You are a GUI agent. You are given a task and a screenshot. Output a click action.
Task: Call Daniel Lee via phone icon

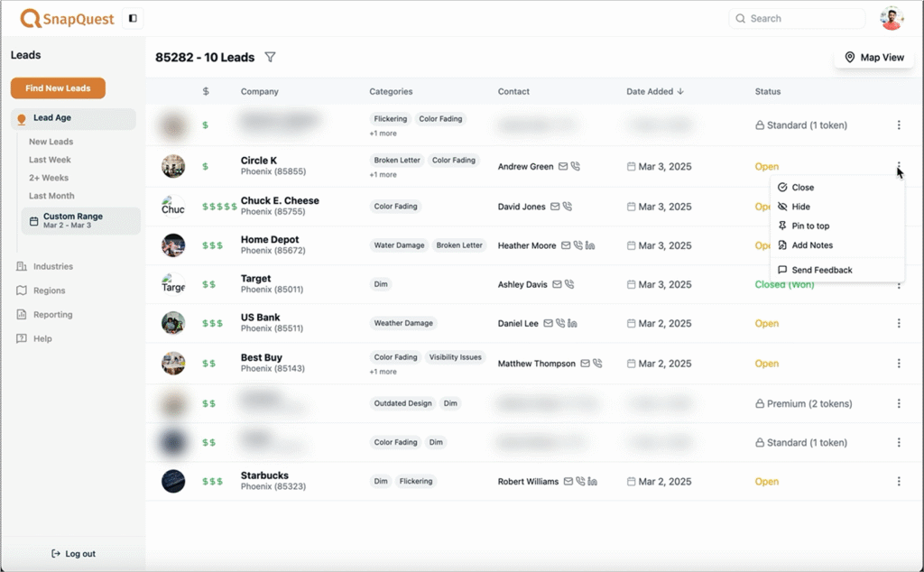tap(560, 323)
